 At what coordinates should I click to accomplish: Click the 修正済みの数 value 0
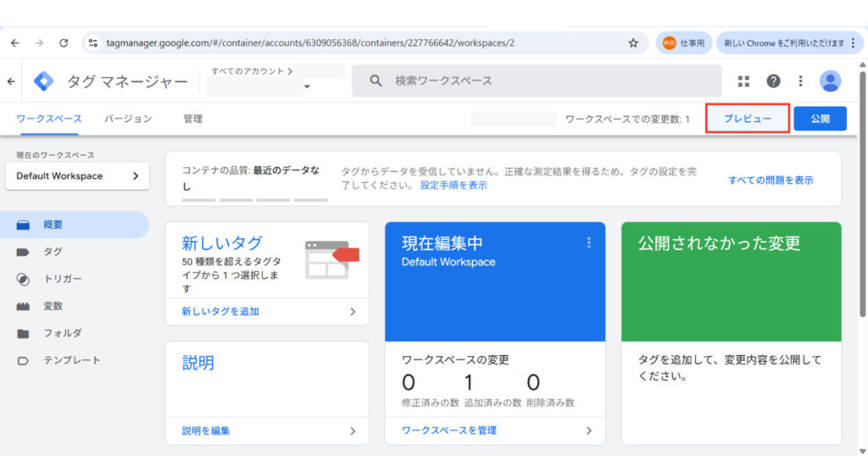409,382
